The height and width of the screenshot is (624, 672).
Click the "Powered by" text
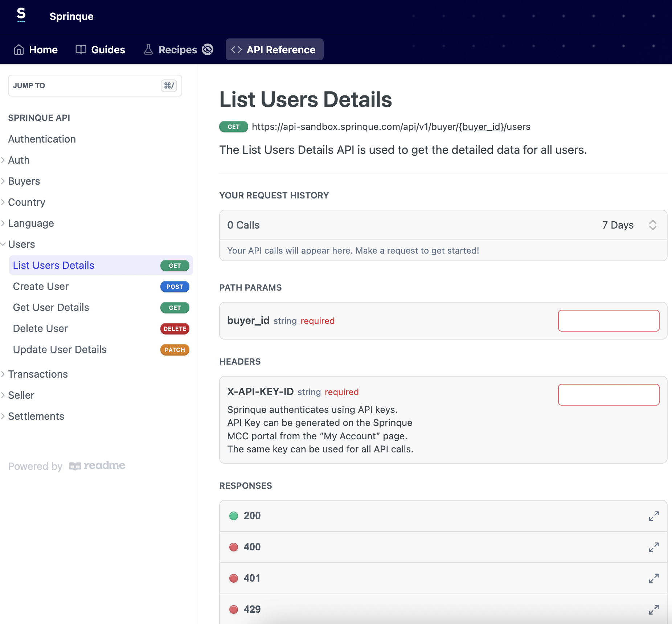[x=35, y=466]
